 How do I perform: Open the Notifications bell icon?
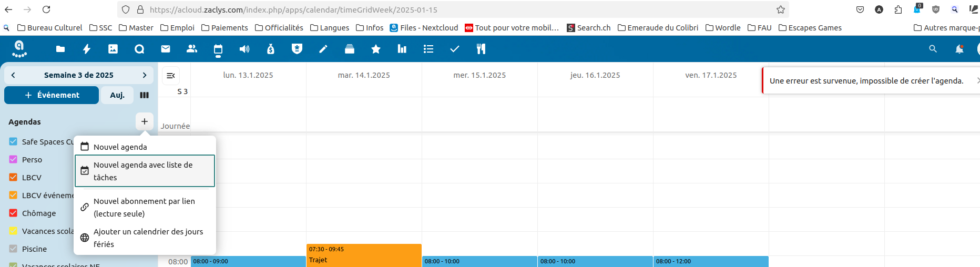[x=959, y=49]
